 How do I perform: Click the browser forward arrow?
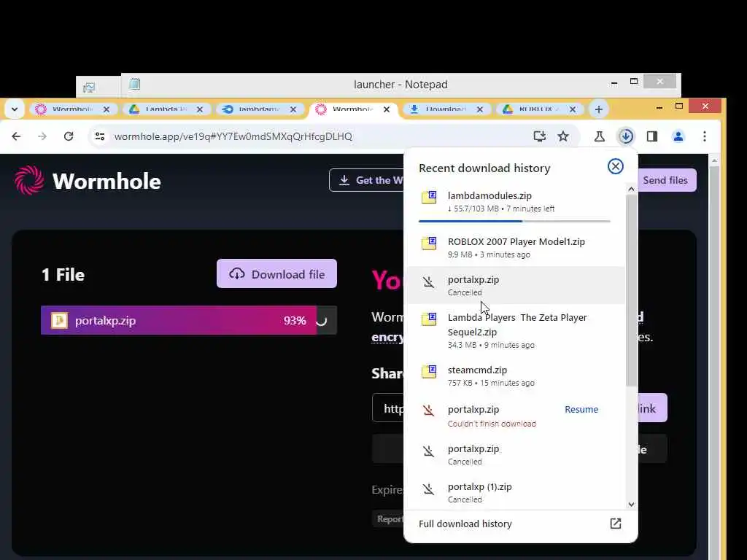(x=42, y=136)
